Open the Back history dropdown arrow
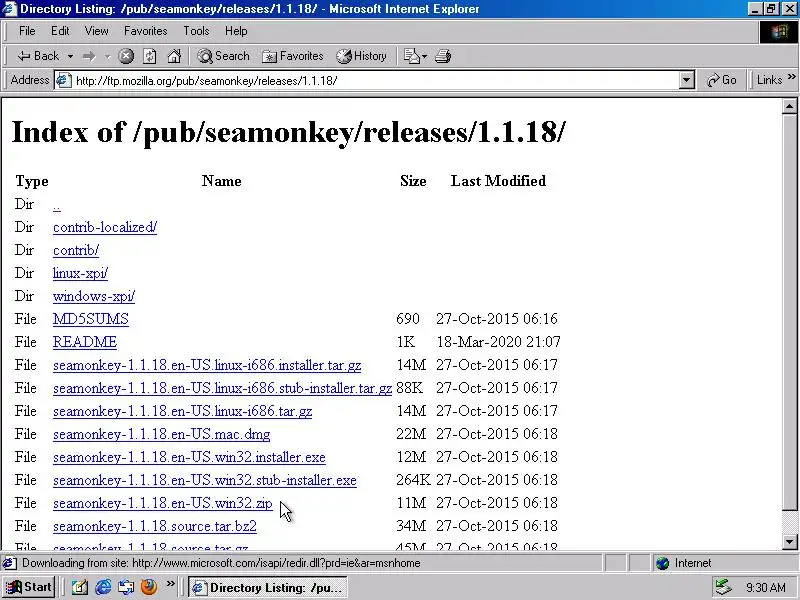This screenshot has width=800, height=600. point(70,56)
